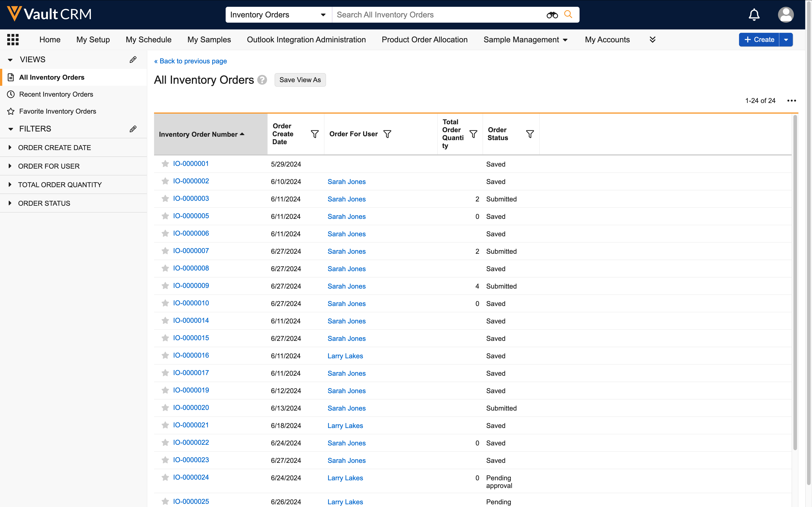Open the Order Status column filter
Viewport: 812px width, 507px height.
point(530,134)
